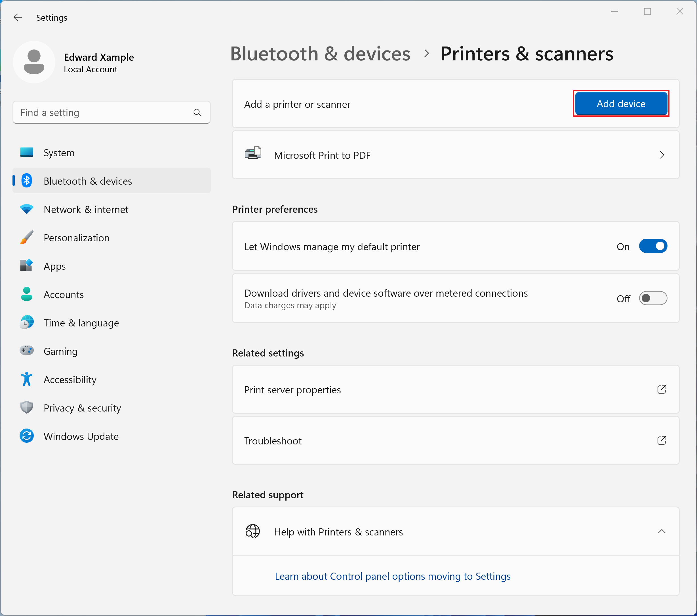Image resolution: width=697 pixels, height=616 pixels.
Task: Open Personalization settings
Action: click(111, 237)
